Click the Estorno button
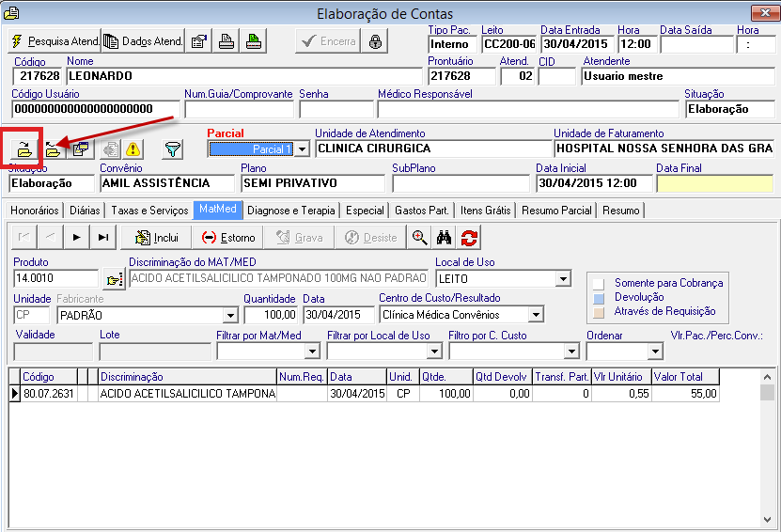This screenshot has height=532, width=781. 228,237
